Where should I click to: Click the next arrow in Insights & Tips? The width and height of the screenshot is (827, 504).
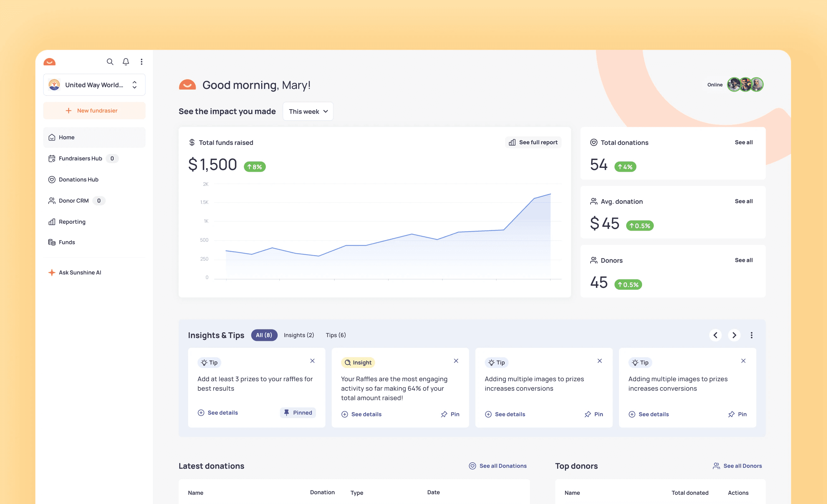(734, 335)
